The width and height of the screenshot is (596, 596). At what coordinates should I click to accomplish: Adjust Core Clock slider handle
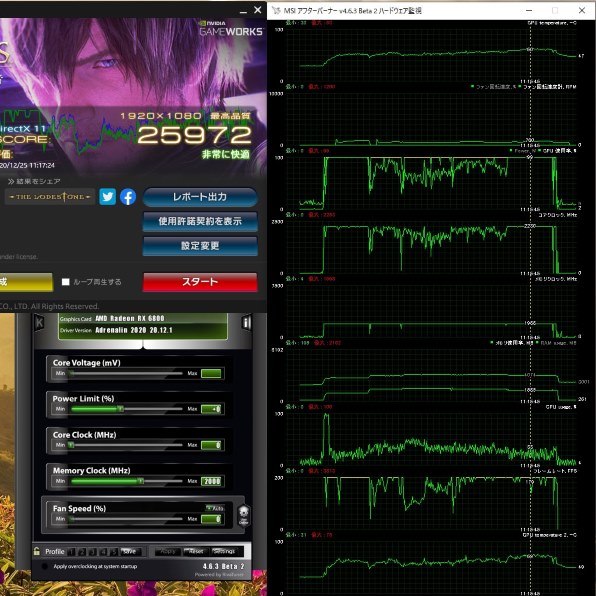tap(71, 445)
